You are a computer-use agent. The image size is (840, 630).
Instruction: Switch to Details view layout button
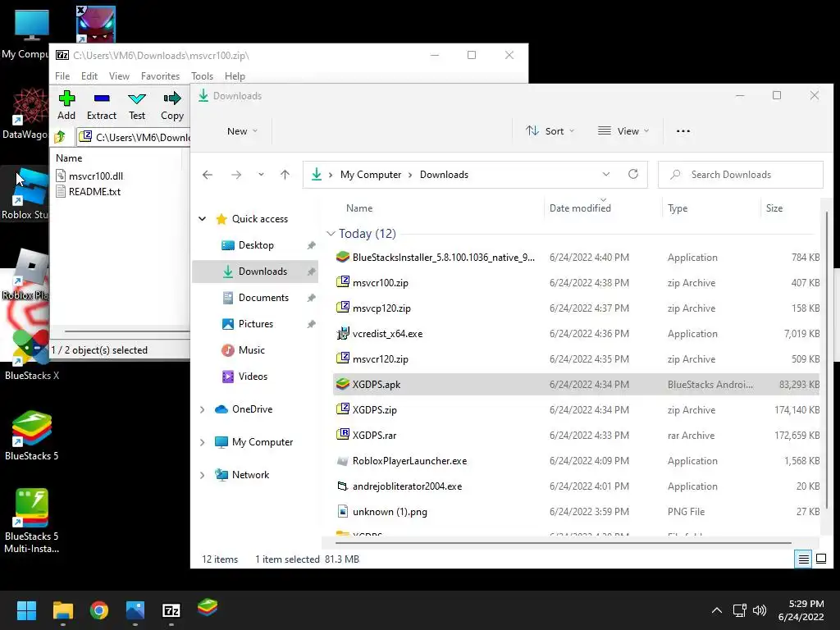tap(803, 559)
